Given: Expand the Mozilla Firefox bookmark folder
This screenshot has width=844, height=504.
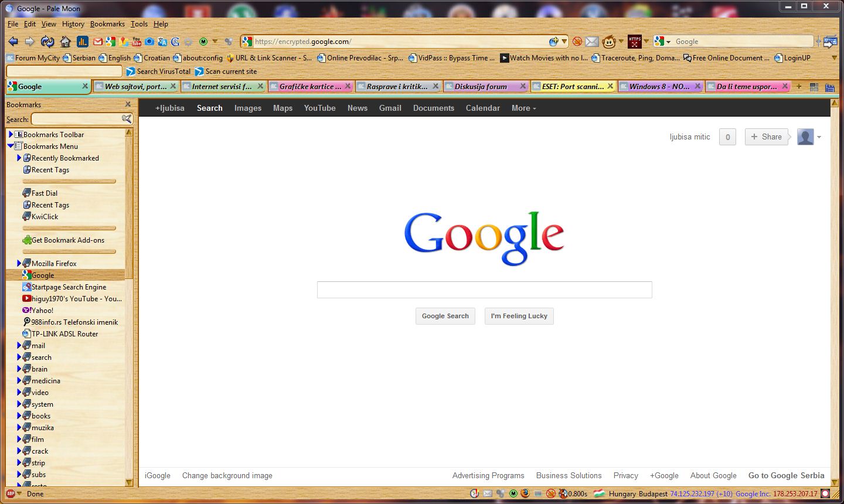Looking at the screenshot, I should click(x=19, y=263).
